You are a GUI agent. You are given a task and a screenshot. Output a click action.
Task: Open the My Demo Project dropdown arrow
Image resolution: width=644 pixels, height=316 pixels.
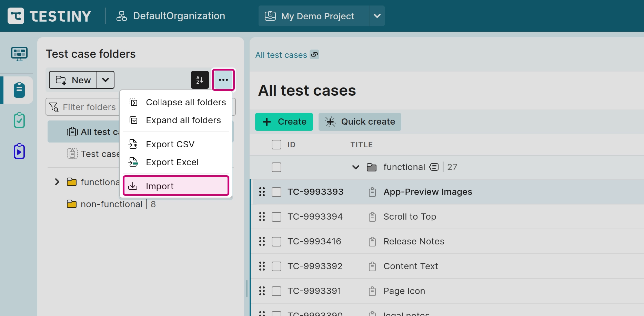pos(377,16)
